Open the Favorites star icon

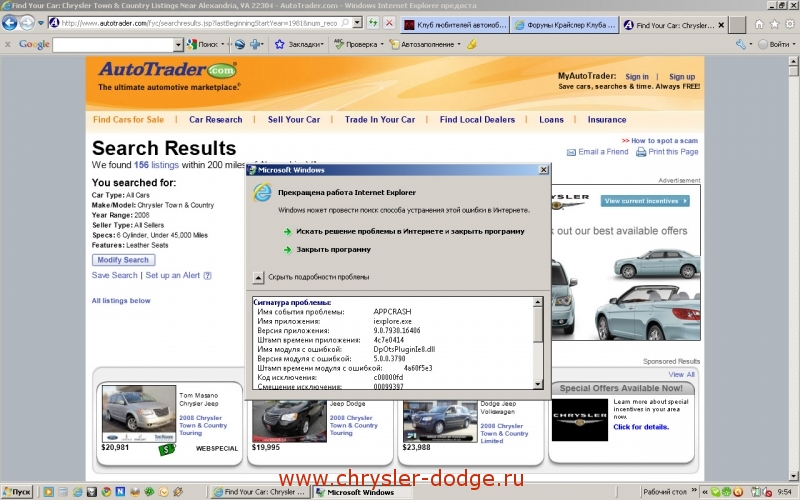774,24
